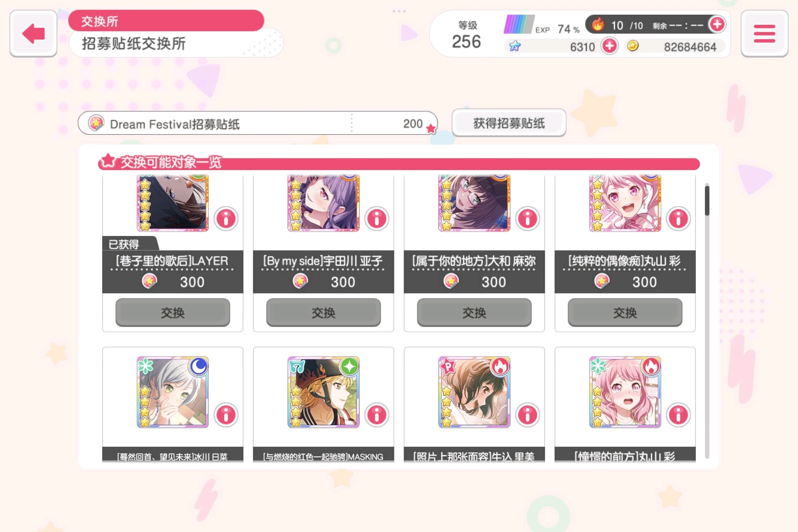Click the exchange list vertical scrollbar
798x532 pixels.
[x=707, y=320]
